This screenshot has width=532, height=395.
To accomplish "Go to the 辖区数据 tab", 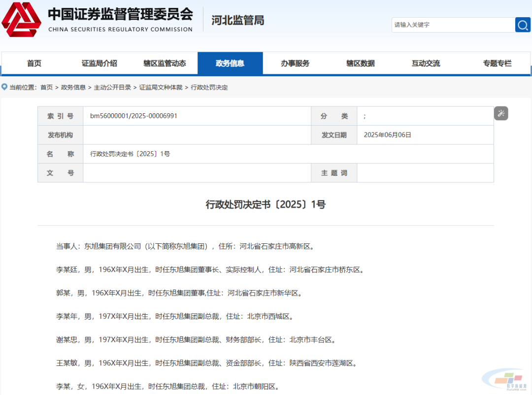I will click(x=360, y=64).
